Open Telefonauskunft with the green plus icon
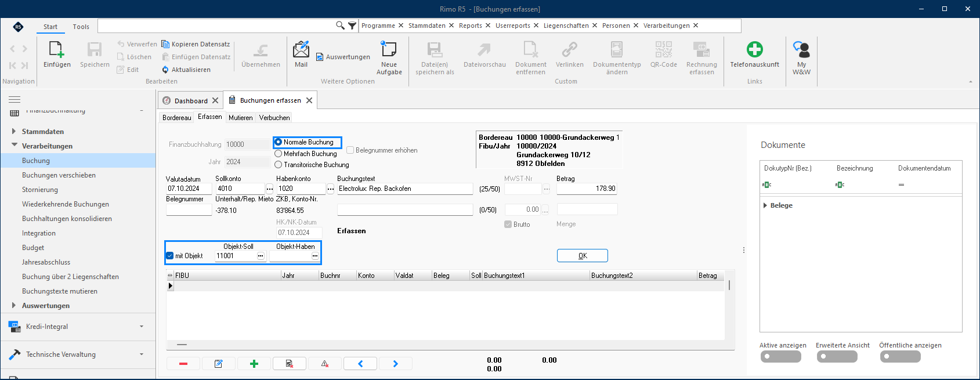Screen dimensions: 980x380 tap(754, 50)
